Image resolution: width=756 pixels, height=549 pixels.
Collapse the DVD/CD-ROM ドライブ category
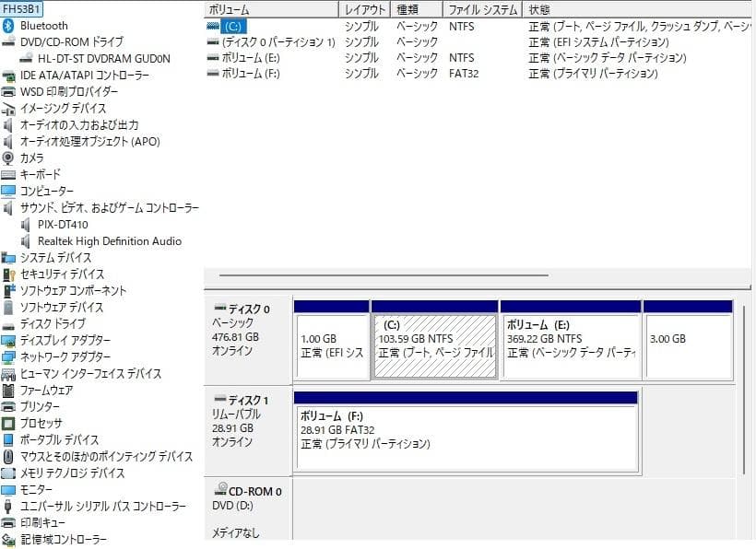(x=9, y=41)
